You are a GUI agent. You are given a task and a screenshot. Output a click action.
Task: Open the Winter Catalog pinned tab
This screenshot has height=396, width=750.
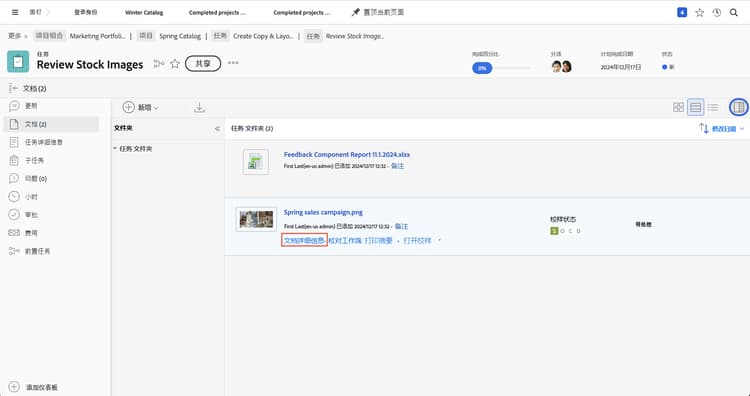pos(144,13)
